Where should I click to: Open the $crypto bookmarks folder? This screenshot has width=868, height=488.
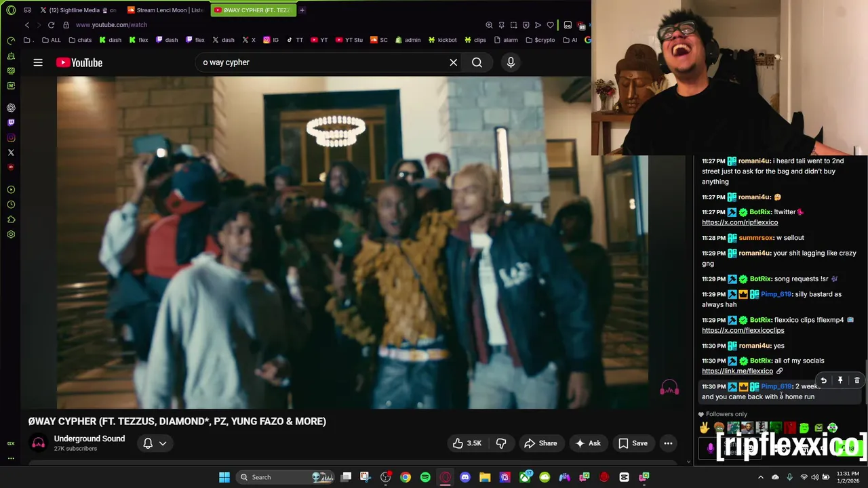click(x=540, y=40)
